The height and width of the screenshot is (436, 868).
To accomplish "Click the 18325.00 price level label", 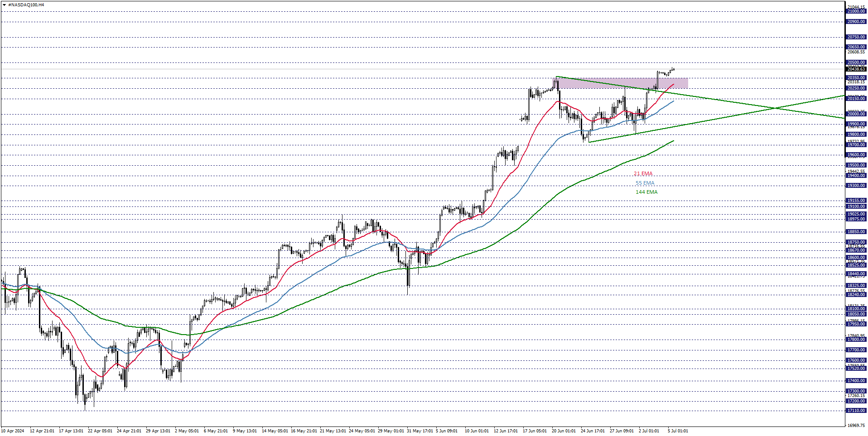I will click(856, 286).
